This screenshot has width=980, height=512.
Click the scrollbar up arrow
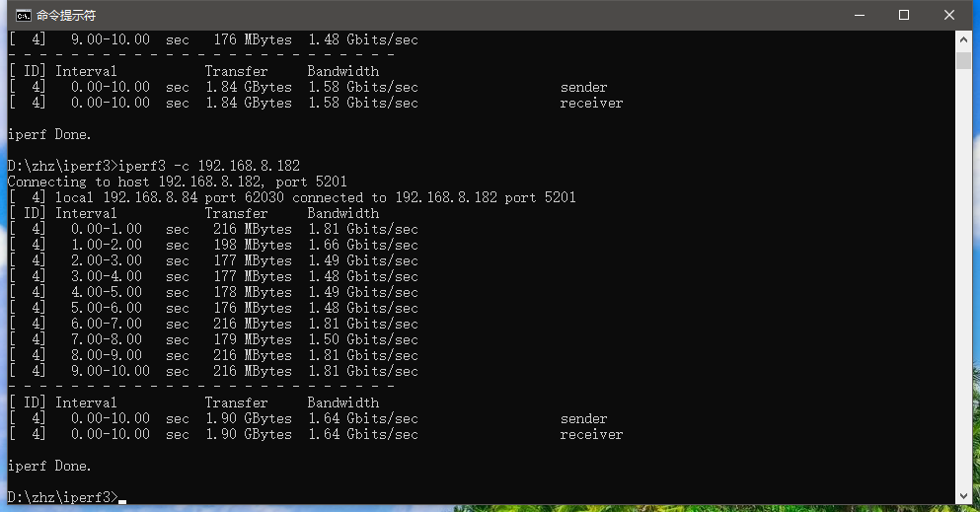click(x=963, y=39)
